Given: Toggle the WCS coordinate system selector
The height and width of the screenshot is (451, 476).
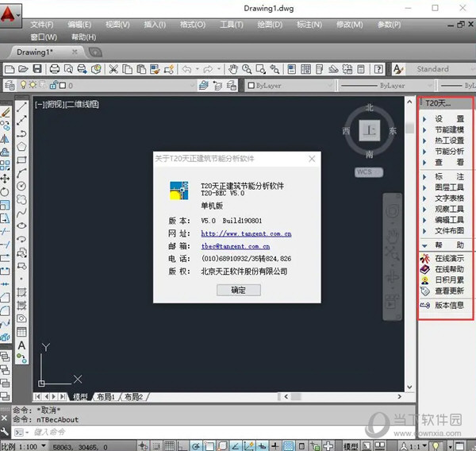Looking at the screenshot, I should (369, 172).
